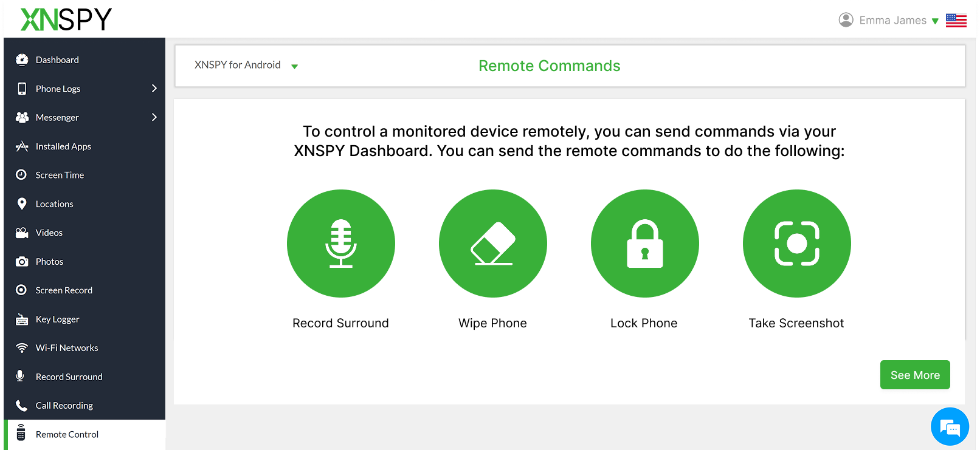Click the Phone Logs phone icon
The width and height of the screenshot is (980, 450).
[x=22, y=89]
